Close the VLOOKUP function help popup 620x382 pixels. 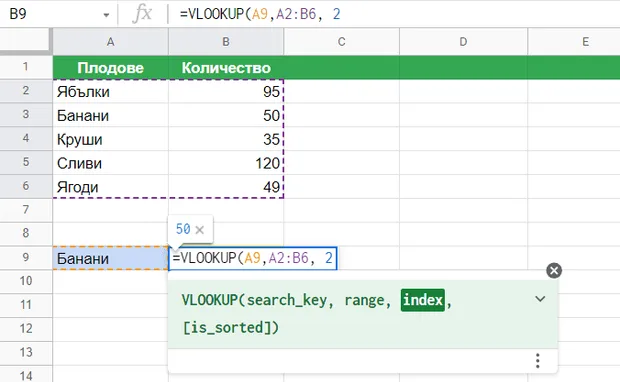click(554, 270)
